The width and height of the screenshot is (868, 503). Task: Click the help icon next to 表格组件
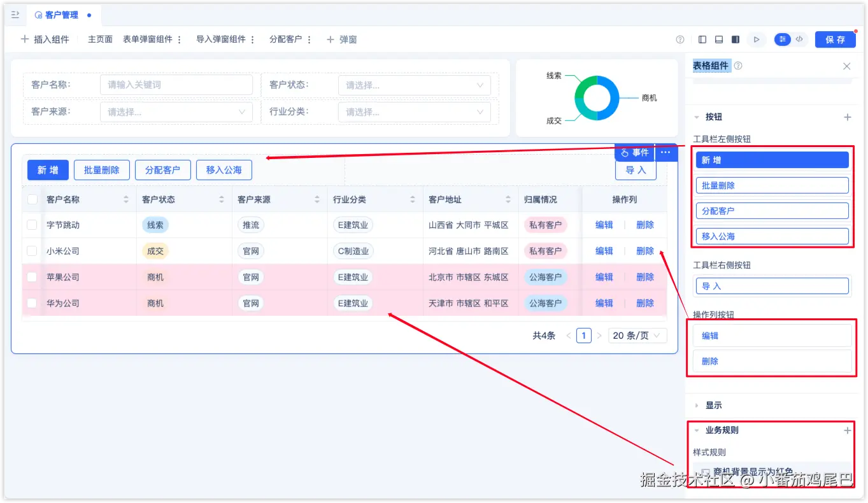point(738,66)
